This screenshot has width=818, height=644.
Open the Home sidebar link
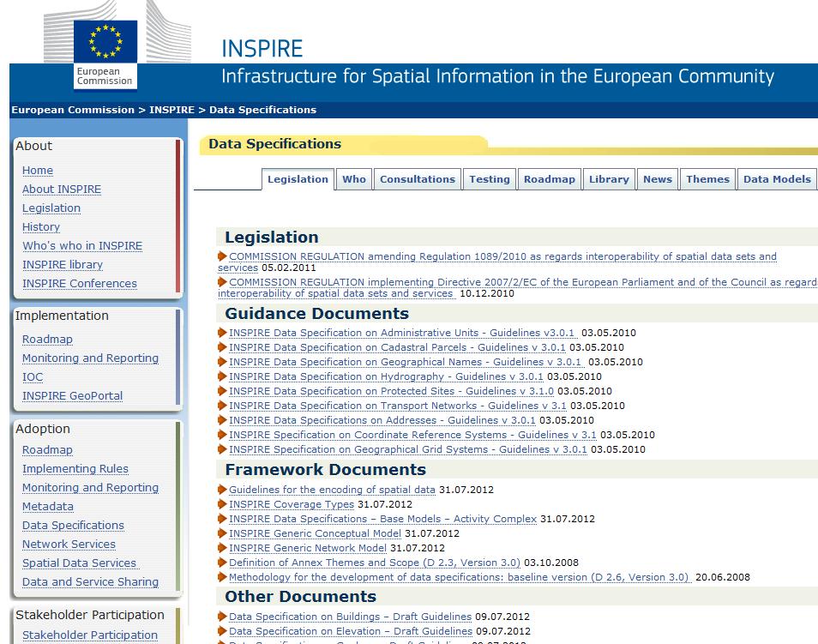[38, 171]
